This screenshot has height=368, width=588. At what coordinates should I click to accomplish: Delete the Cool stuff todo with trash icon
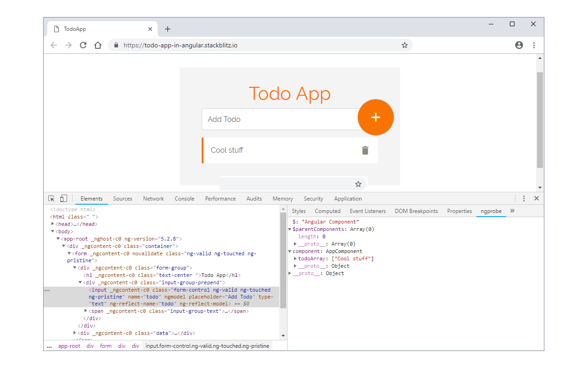(x=365, y=150)
